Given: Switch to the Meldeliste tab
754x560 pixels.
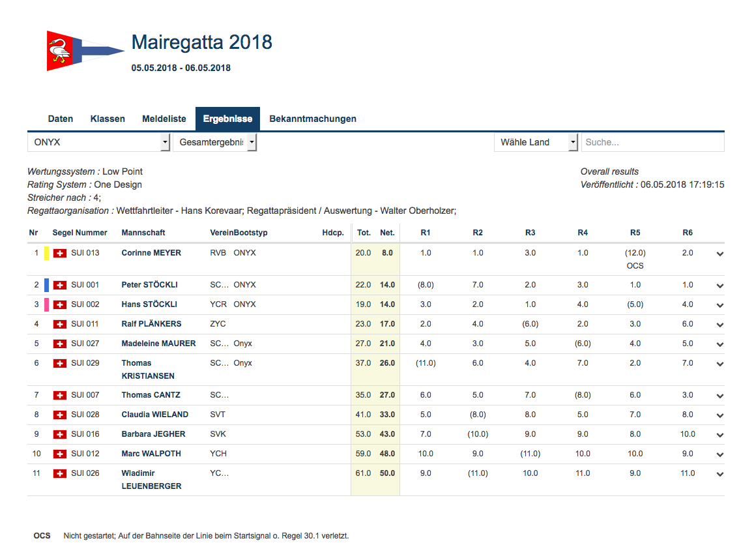Looking at the screenshot, I should click(164, 119).
